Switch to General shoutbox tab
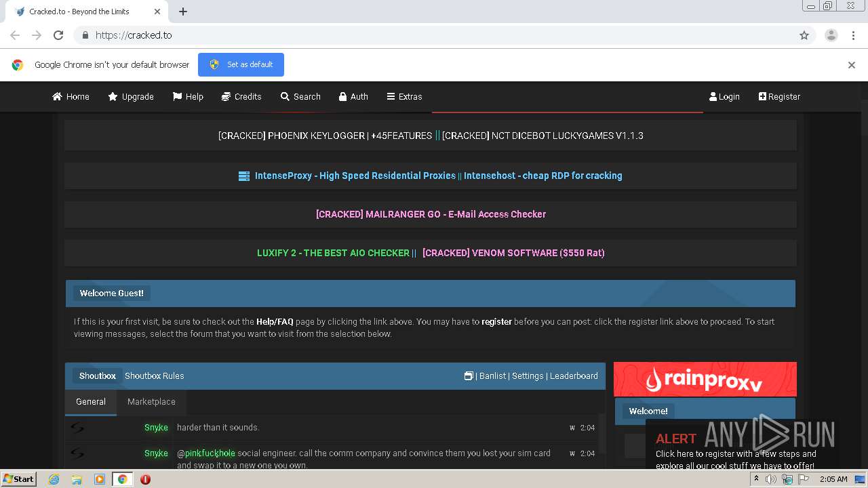 pyautogui.click(x=91, y=402)
